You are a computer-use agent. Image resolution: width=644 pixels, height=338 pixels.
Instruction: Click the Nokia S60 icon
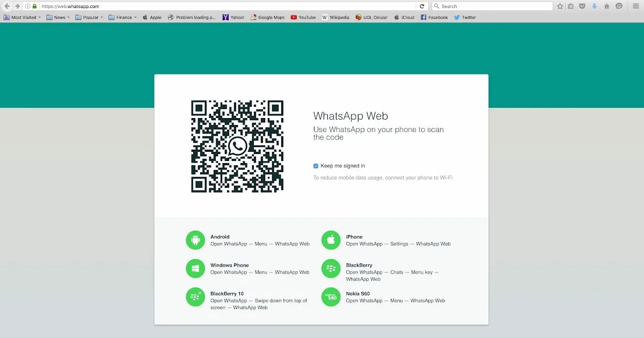pyautogui.click(x=331, y=297)
